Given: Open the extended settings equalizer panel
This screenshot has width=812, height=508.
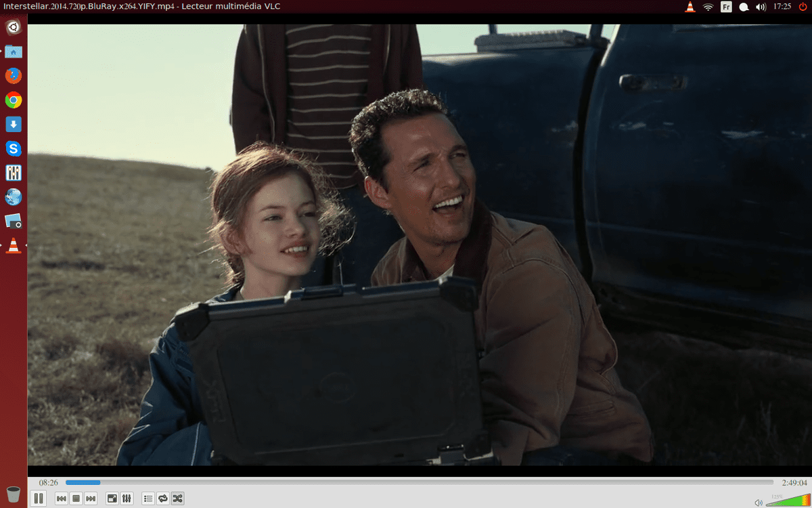Looking at the screenshot, I should pyautogui.click(x=127, y=499).
